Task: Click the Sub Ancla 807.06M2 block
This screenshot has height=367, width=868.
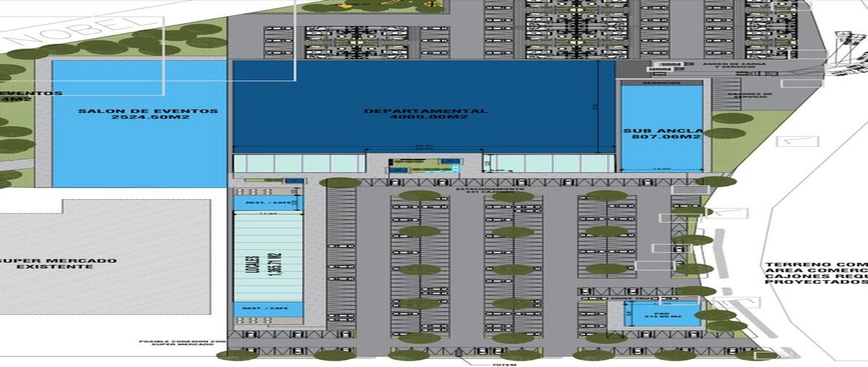Action: coord(662,133)
